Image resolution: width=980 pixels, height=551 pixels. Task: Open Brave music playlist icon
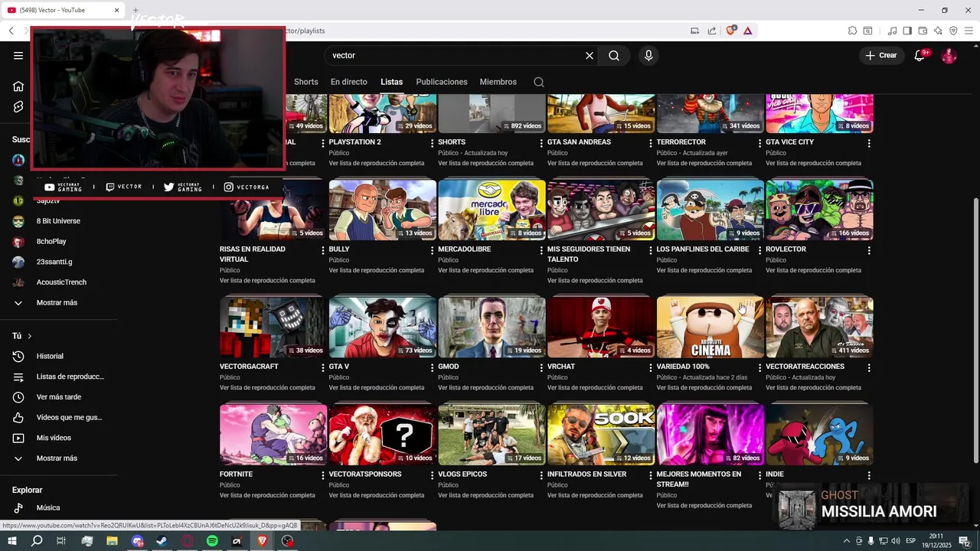click(x=892, y=31)
